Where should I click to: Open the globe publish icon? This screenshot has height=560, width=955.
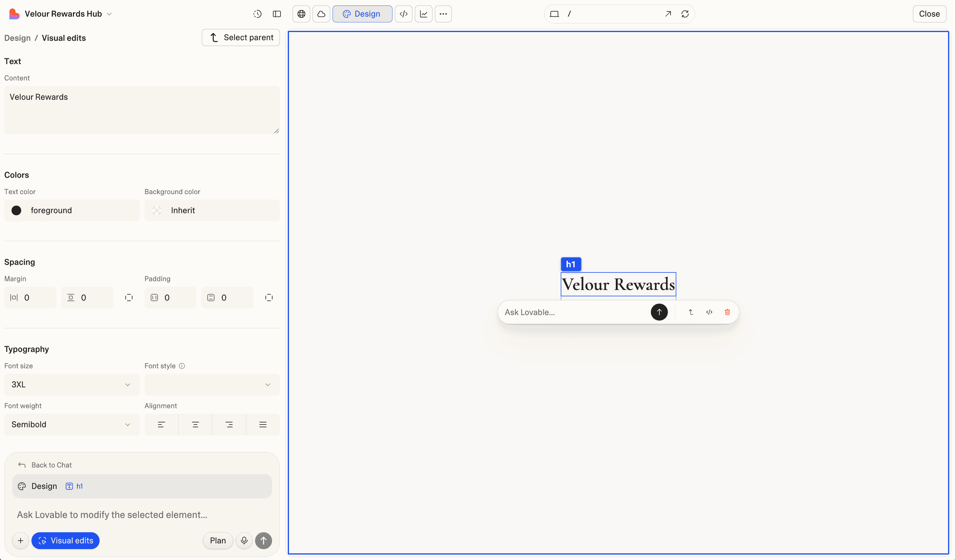coord(301,14)
